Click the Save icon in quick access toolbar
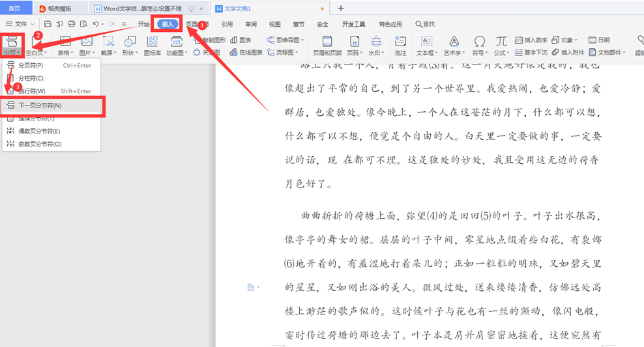The height and width of the screenshot is (347, 644). point(48,24)
